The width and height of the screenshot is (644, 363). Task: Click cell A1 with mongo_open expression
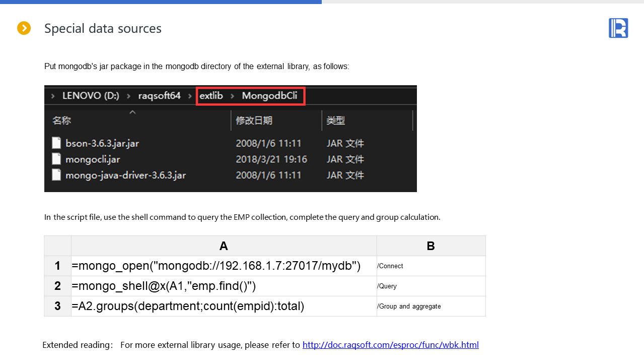tap(224, 266)
